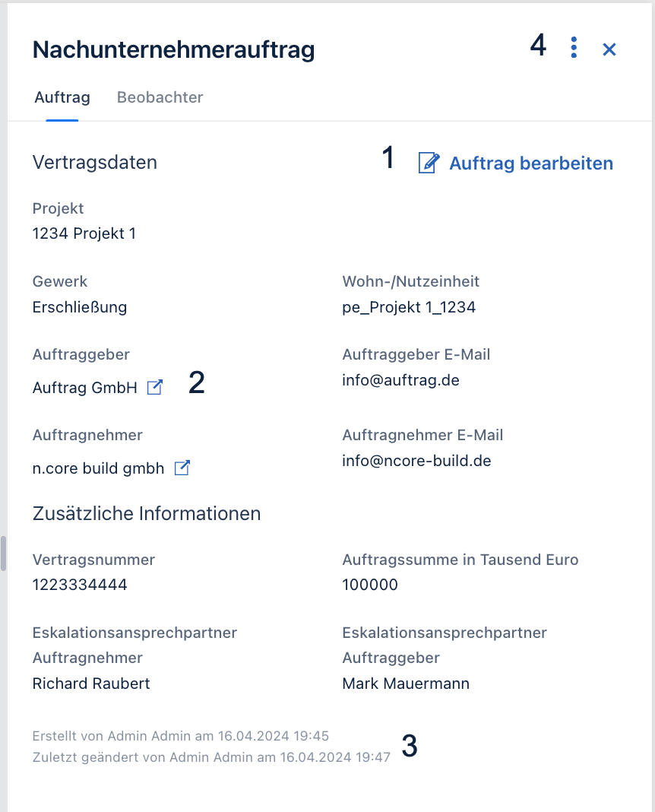Click the Auftrag GmbH company name
Viewport: 655px width, 812px height.
click(x=85, y=387)
